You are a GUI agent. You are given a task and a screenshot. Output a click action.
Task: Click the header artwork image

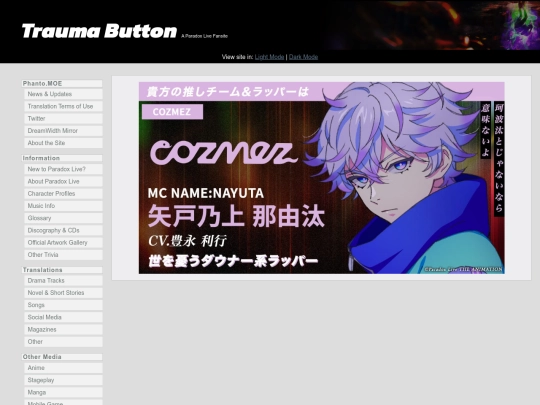click(x=432, y=25)
